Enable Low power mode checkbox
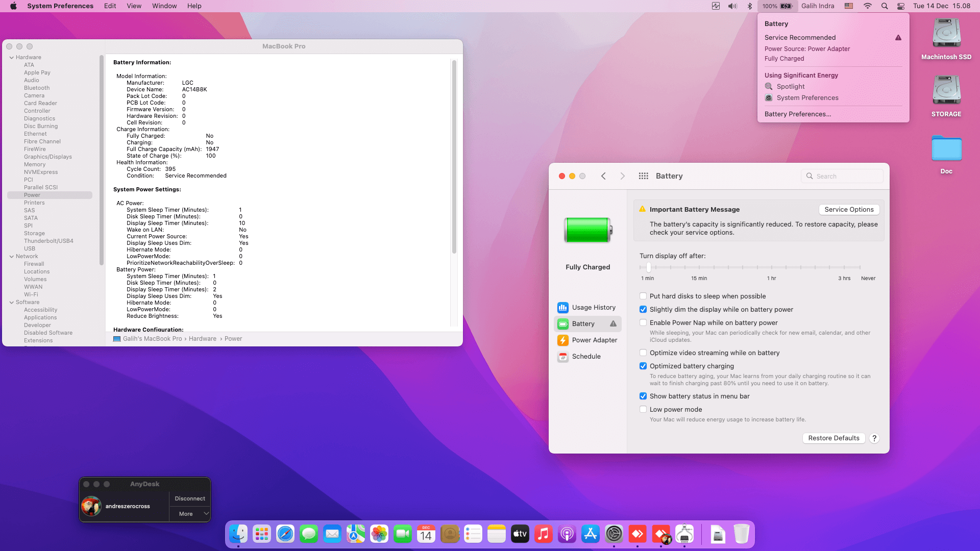This screenshot has width=980, height=551. coord(643,409)
